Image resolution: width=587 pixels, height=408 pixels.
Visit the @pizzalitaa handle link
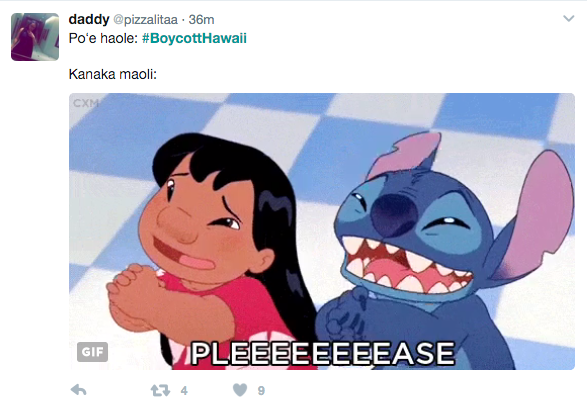coord(145,19)
